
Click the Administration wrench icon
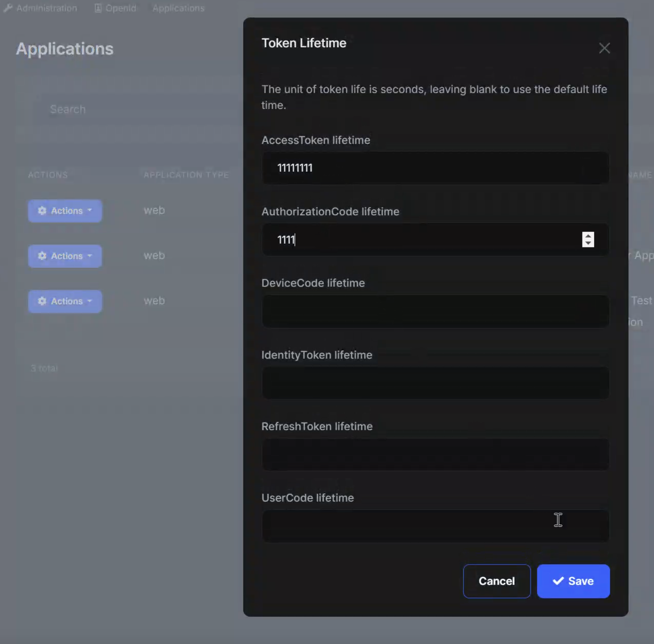(x=8, y=8)
